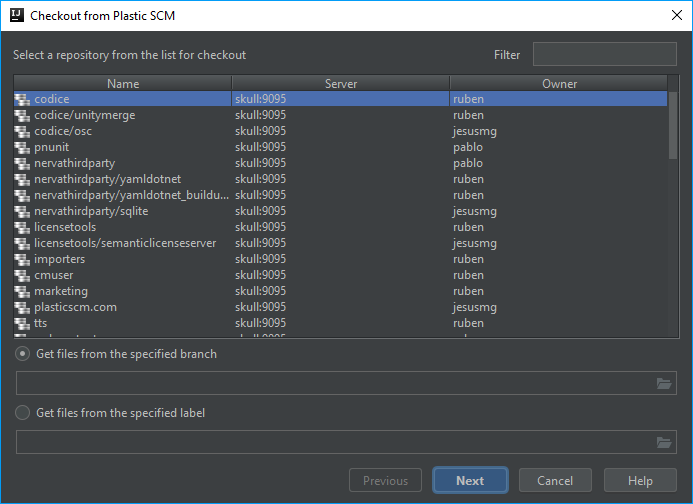Image resolution: width=693 pixels, height=504 pixels.
Task: Click the repository icon beside nervathirdparty/sqlite
Action: 22,211
